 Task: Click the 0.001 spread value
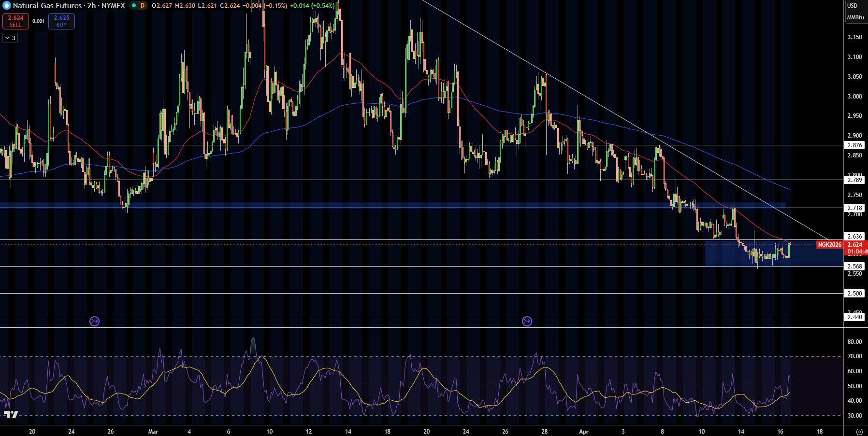click(39, 21)
